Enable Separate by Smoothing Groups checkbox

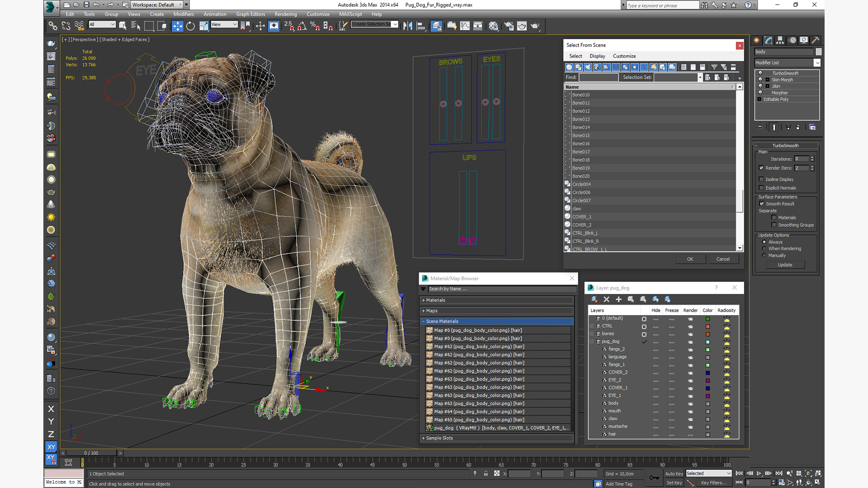[774, 225]
